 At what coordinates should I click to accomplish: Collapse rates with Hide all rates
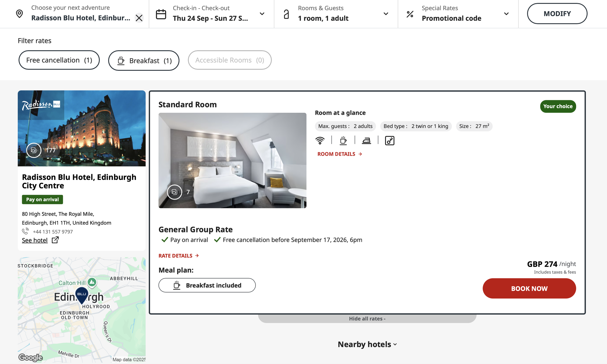point(367,319)
